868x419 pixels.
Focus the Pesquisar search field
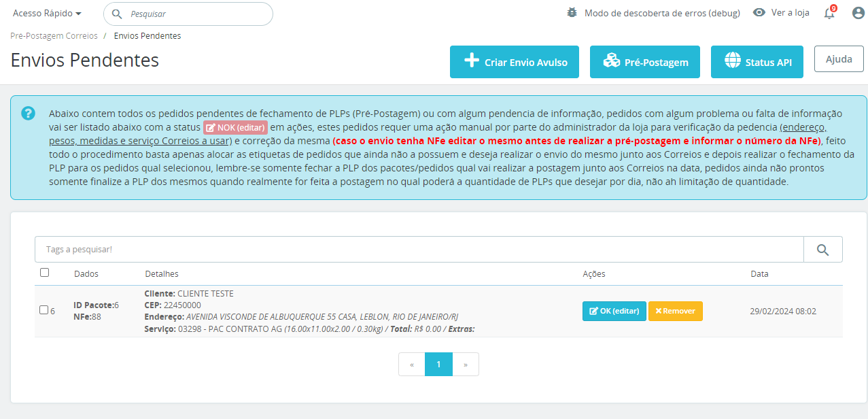(188, 14)
